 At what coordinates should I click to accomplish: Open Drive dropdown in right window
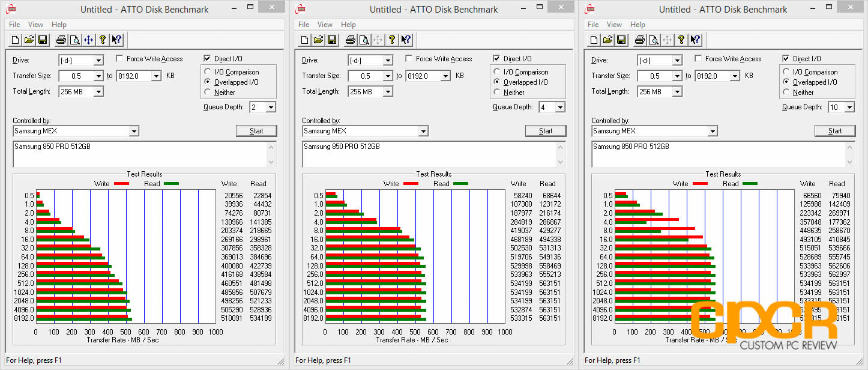pos(677,60)
